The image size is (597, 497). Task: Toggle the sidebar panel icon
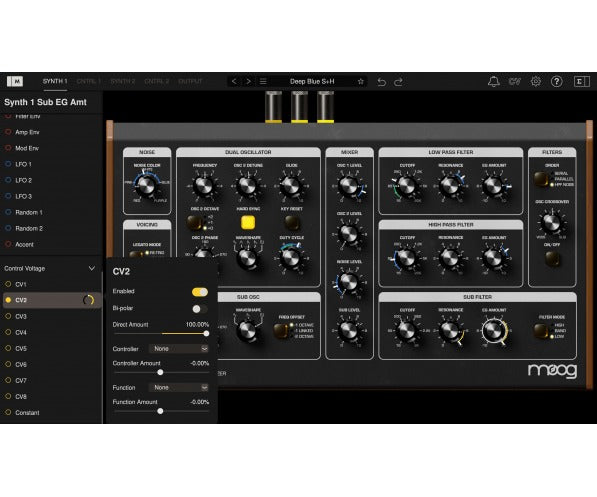[x=582, y=82]
